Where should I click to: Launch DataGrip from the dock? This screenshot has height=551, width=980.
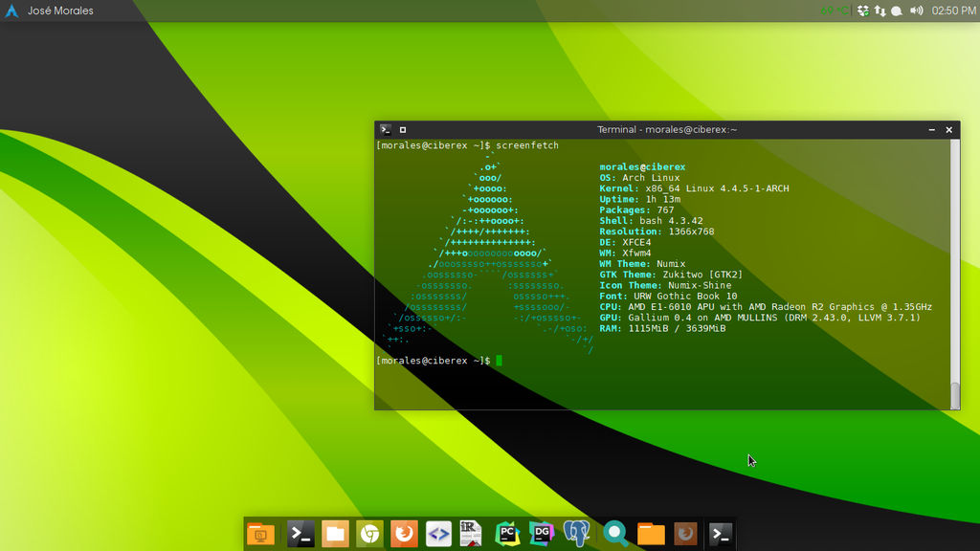pos(542,534)
